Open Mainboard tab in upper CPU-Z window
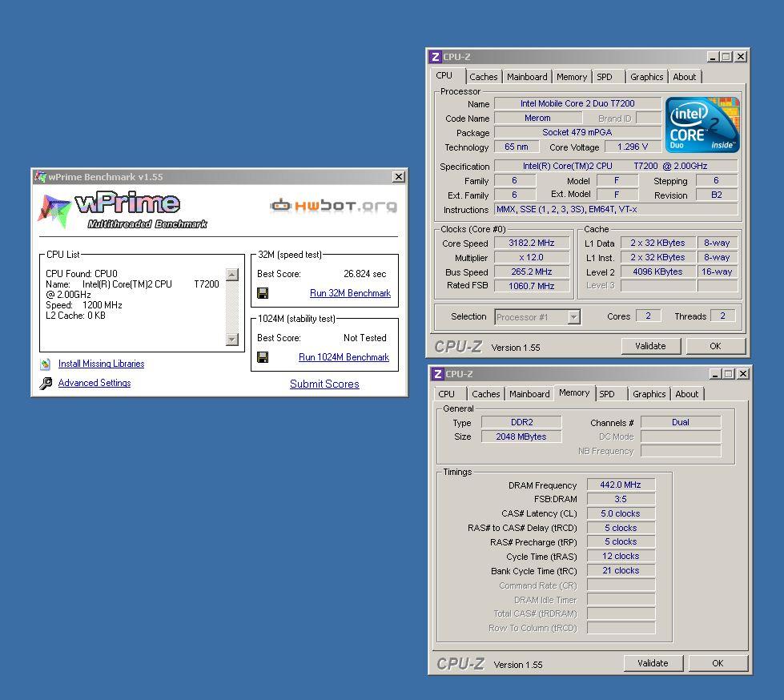 coord(527,77)
